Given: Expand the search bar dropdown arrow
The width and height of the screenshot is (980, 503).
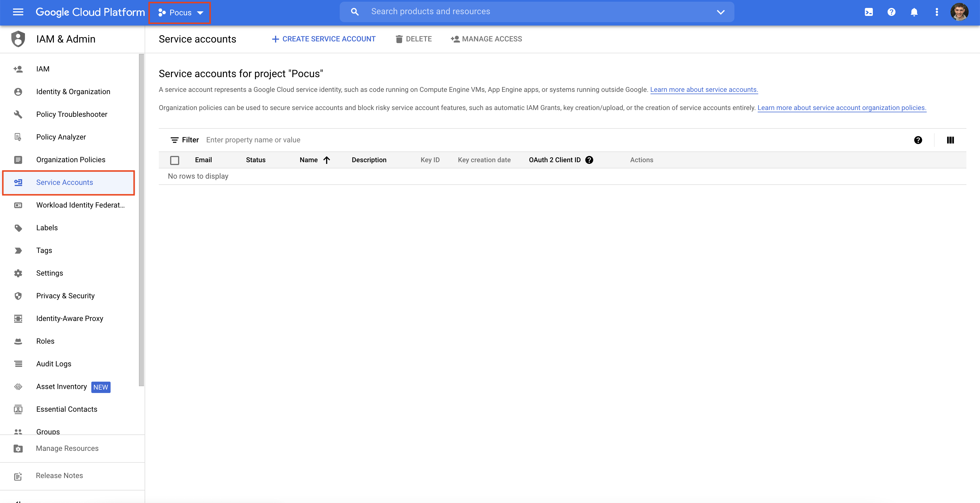Looking at the screenshot, I should coord(721,12).
